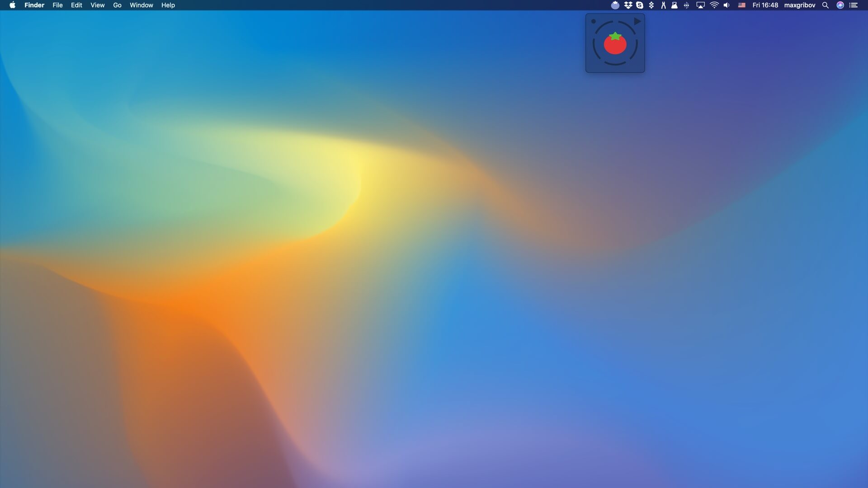Click the menu bar icon right of Skype
The width and height of the screenshot is (868, 488).
651,5
